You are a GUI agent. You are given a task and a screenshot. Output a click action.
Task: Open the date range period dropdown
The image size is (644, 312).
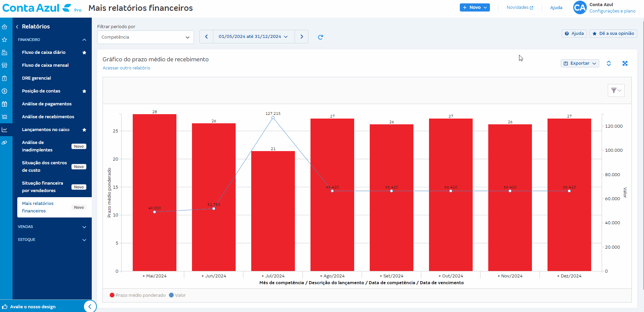click(253, 37)
